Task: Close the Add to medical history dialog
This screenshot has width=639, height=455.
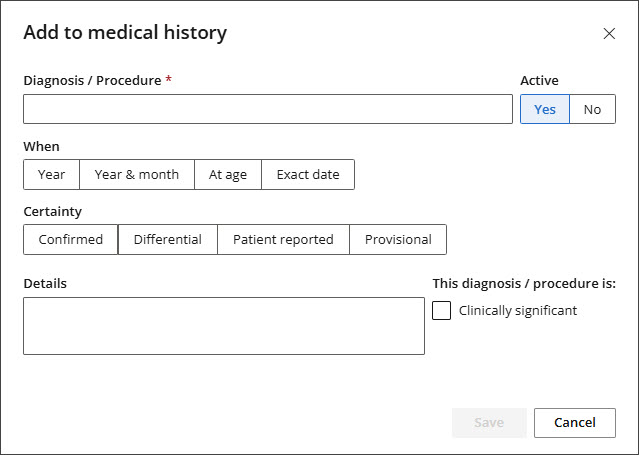Action: point(609,33)
